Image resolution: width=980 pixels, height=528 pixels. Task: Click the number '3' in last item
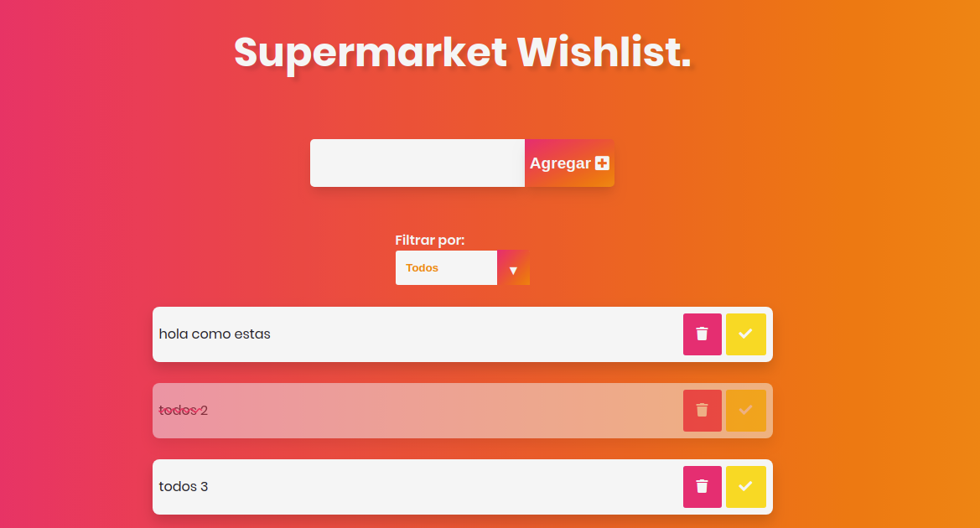(204, 487)
